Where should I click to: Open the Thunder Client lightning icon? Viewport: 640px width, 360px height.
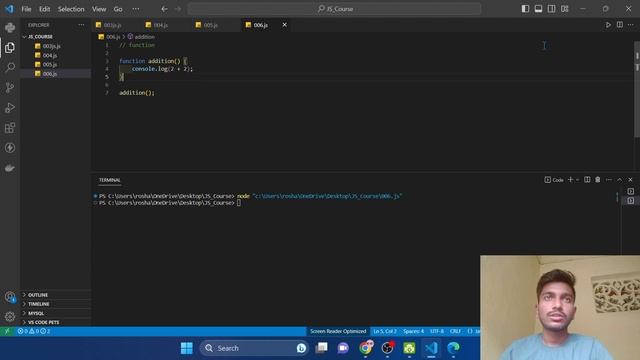click(10, 148)
